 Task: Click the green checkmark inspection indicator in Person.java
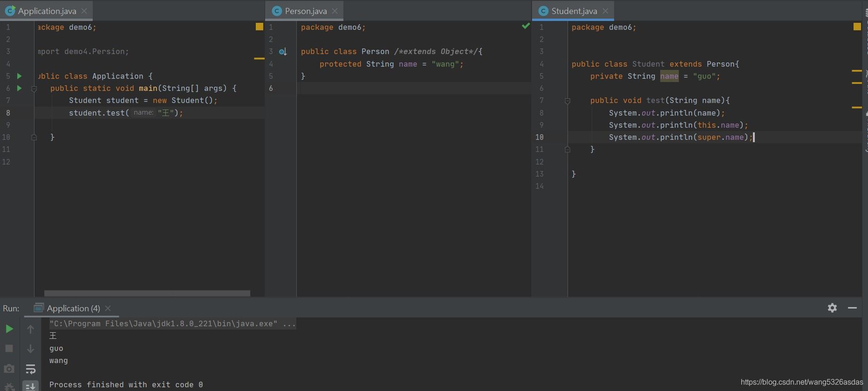pos(526,26)
